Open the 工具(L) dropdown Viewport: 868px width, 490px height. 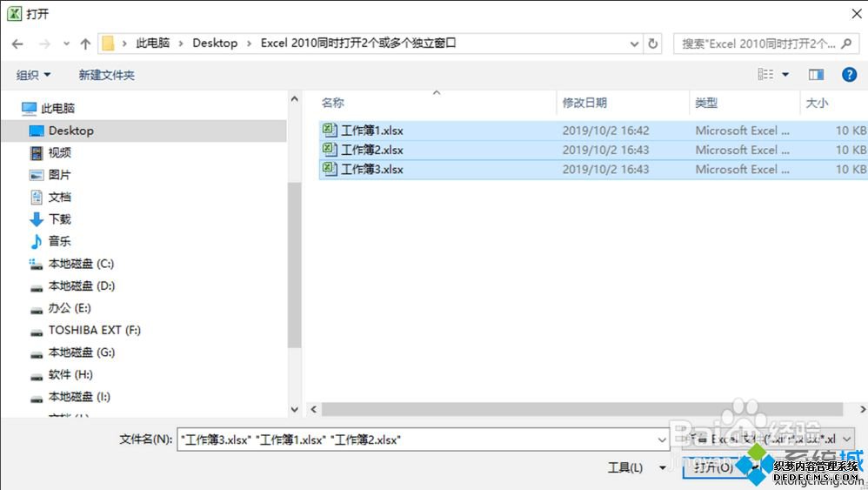point(637,468)
